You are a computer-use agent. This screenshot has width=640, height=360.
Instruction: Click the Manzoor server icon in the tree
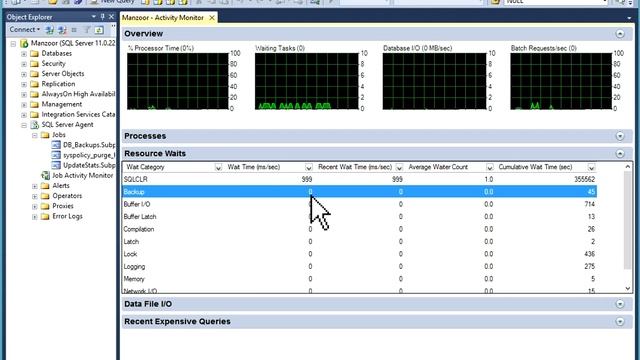click(x=24, y=43)
